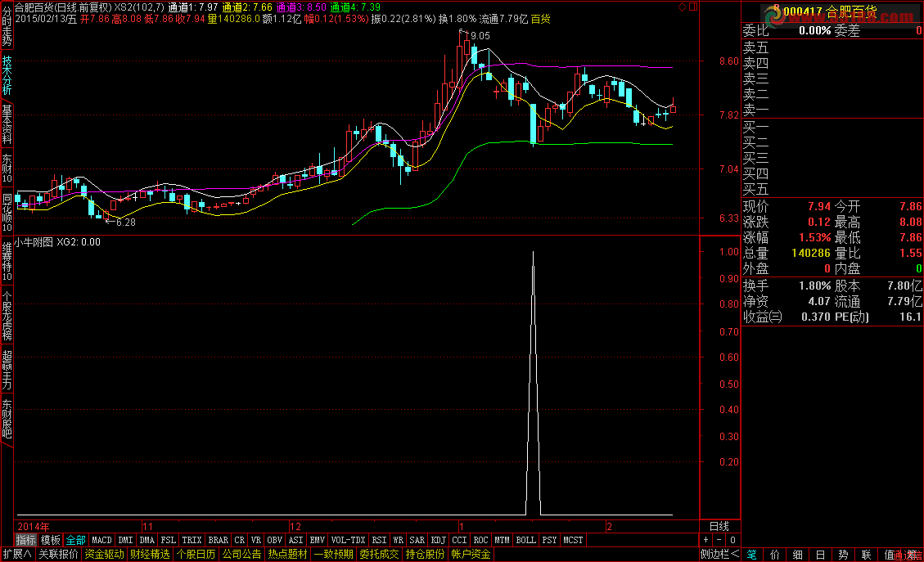Image resolution: width=924 pixels, height=562 pixels.
Task: Apply the VR indicator
Action: pos(255,540)
